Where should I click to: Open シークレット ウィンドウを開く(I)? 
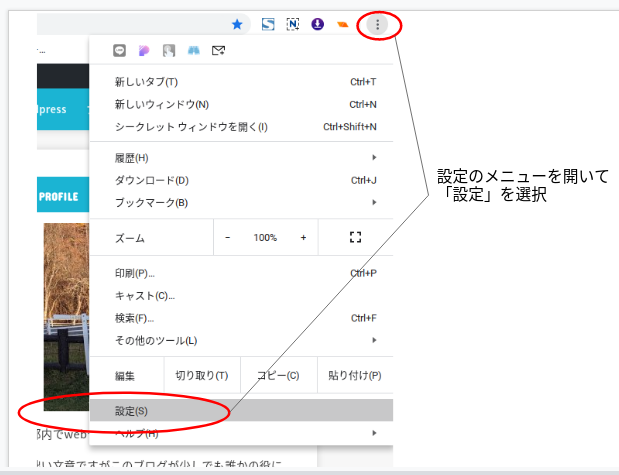click(241, 127)
